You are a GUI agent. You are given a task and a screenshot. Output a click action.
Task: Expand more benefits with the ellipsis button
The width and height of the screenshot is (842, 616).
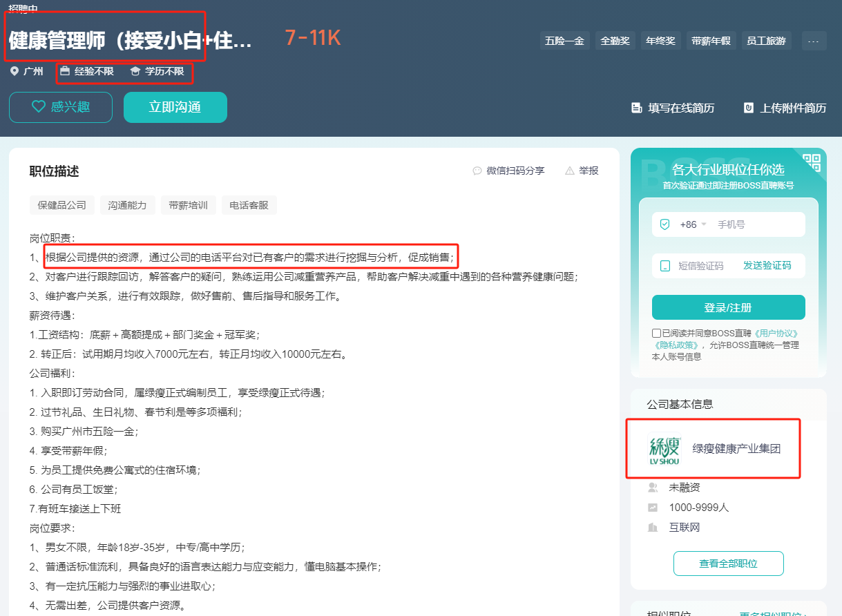tap(814, 41)
